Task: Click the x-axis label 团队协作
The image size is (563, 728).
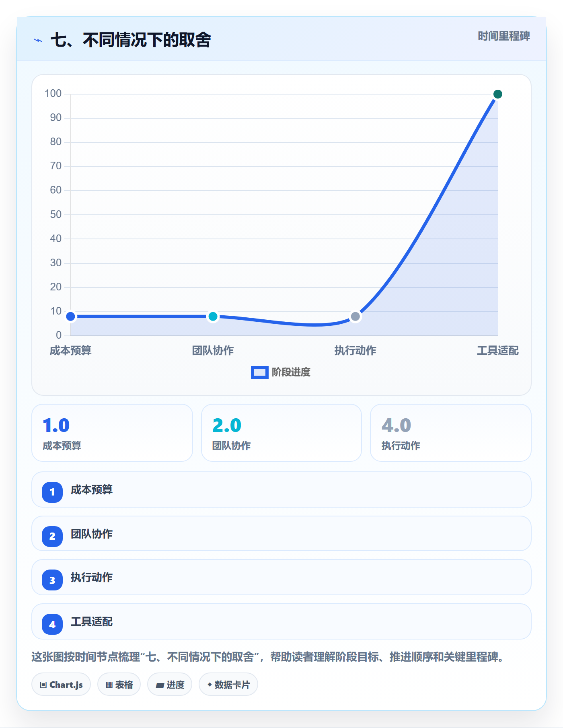Action: pyautogui.click(x=213, y=351)
